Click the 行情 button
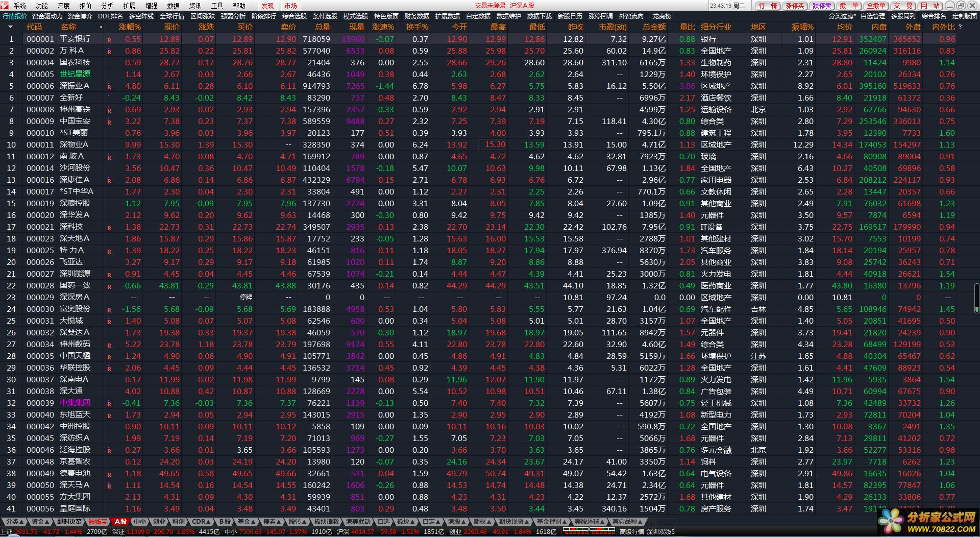 pyautogui.click(x=768, y=6)
